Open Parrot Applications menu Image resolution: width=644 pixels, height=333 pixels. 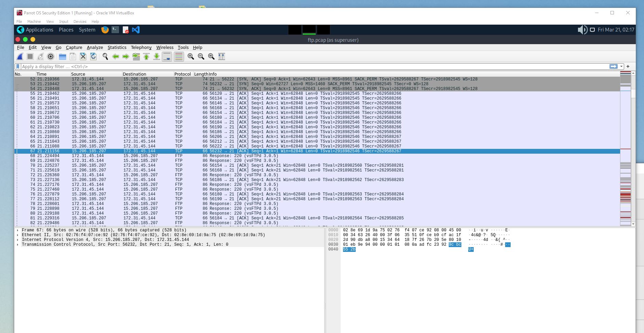click(35, 30)
